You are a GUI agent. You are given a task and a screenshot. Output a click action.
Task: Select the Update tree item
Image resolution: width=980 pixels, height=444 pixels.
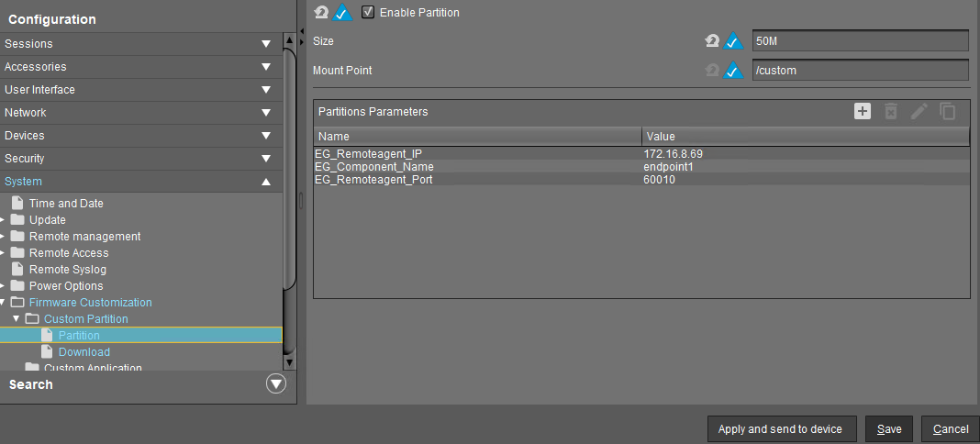(x=48, y=220)
